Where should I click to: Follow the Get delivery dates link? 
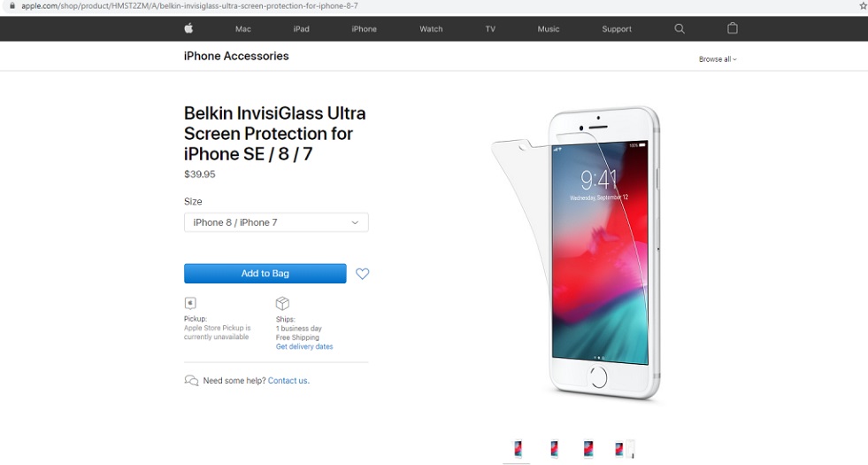click(x=304, y=346)
